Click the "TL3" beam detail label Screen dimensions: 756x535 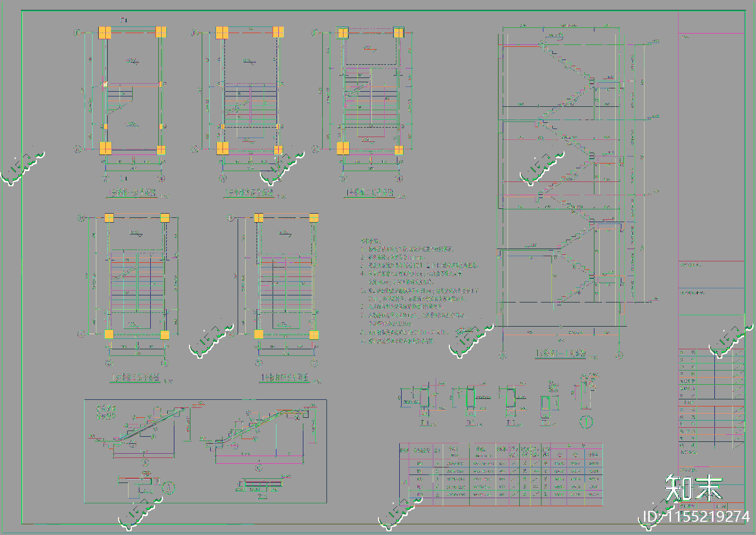coord(511,423)
